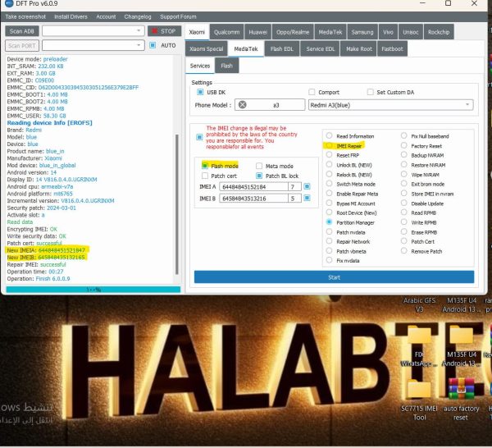Select the Backup NVRAM radio option
Image resolution: width=492 pixels, height=448 pixels.
point(403,155)
